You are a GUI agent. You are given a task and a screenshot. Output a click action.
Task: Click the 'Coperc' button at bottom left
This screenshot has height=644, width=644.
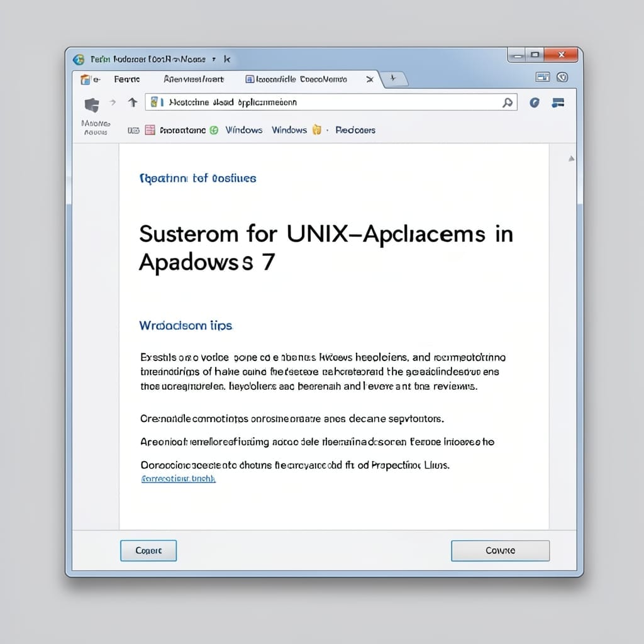(x=148, y=550)
